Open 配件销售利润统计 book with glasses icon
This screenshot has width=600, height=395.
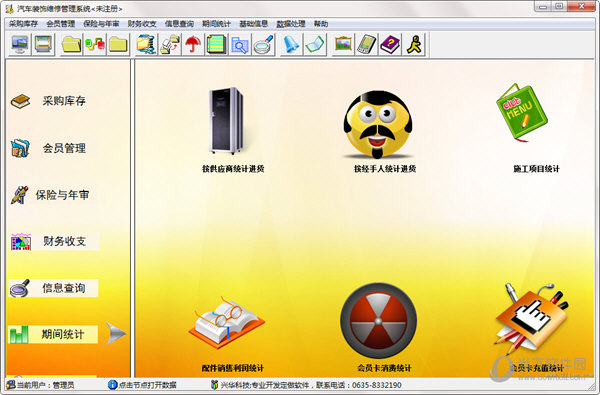[227, 322]
